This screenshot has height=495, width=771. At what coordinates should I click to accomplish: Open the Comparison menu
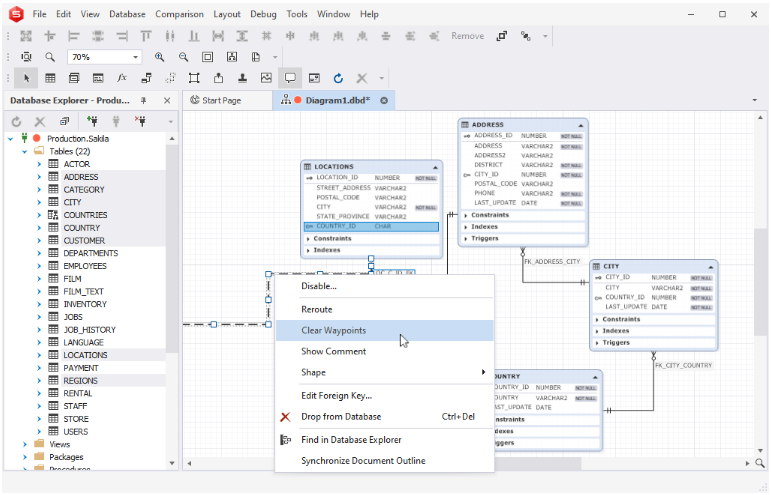(x=179, y=14)
